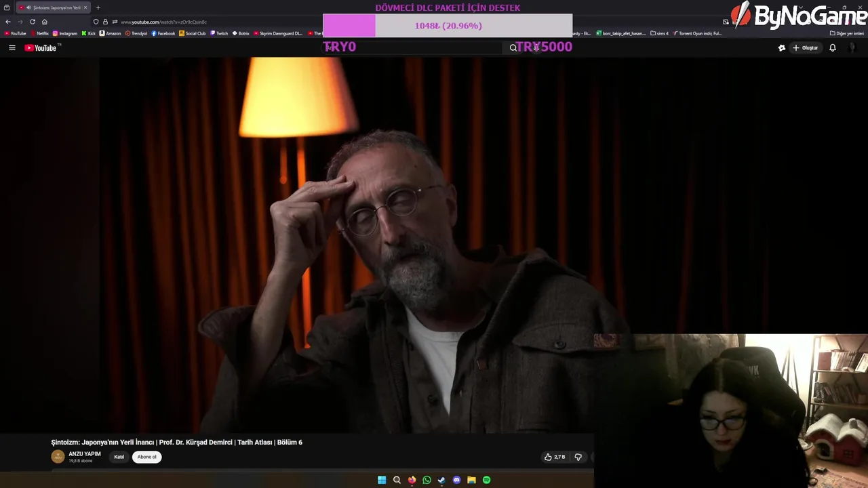Open File Explorer from the taskbar
The image size is (868, 488).
pos(471,480)
